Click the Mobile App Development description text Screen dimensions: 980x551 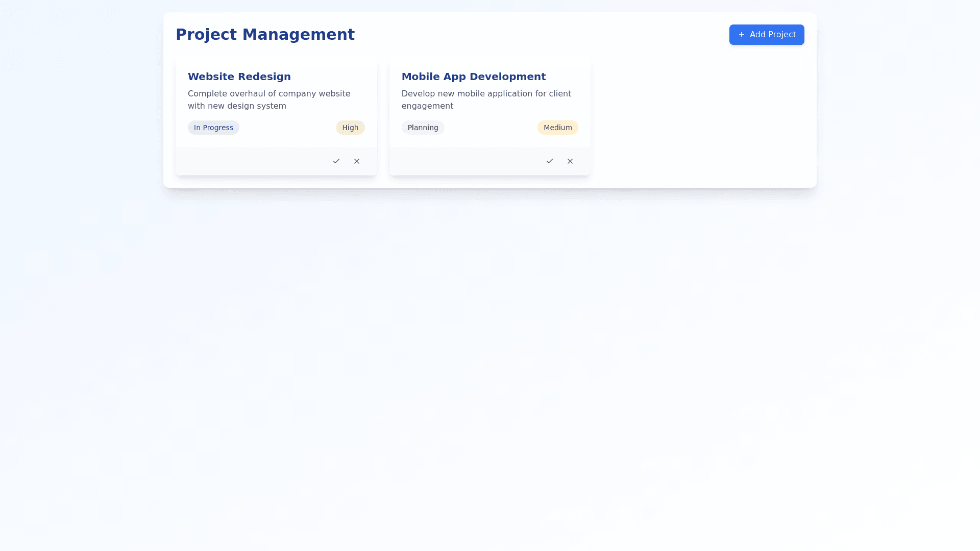[x=486, y=94]
